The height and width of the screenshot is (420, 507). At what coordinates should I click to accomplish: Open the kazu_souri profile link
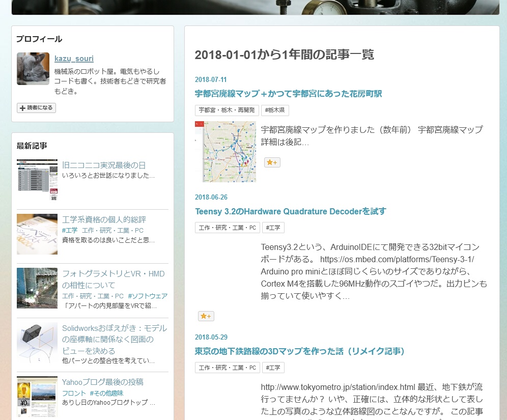(74, 58)
